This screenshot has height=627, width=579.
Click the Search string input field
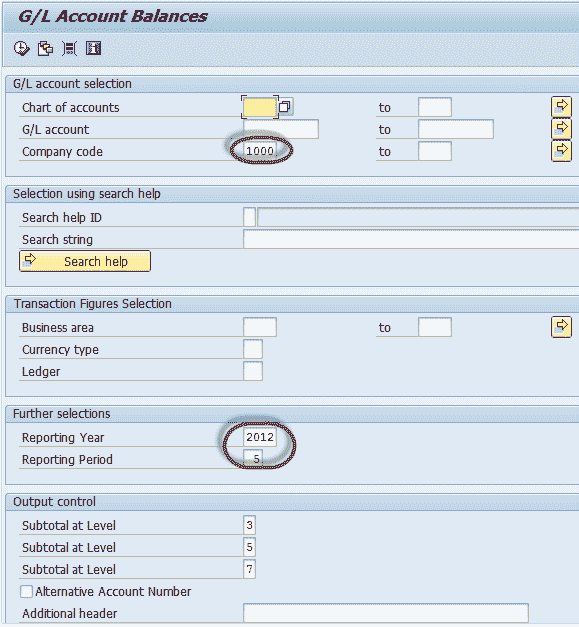coord(411,239)
